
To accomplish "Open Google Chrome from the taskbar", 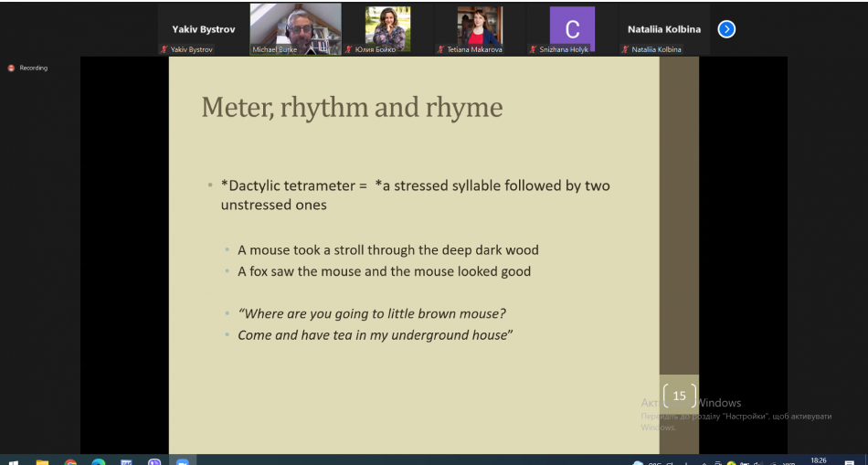I will pos(70,461).
